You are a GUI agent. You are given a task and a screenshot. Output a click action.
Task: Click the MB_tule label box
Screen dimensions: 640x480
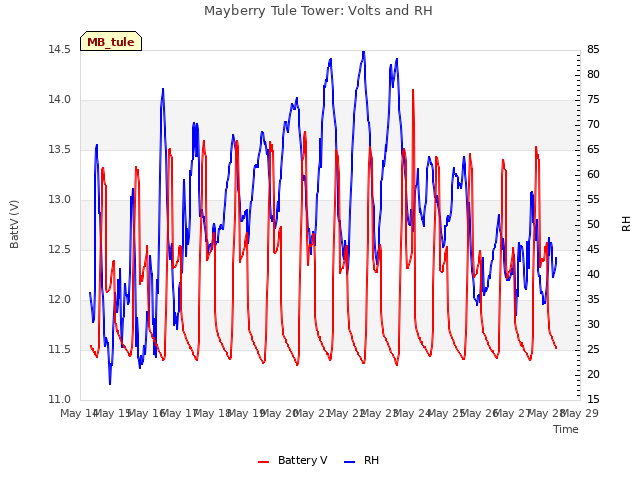[111, 41]
